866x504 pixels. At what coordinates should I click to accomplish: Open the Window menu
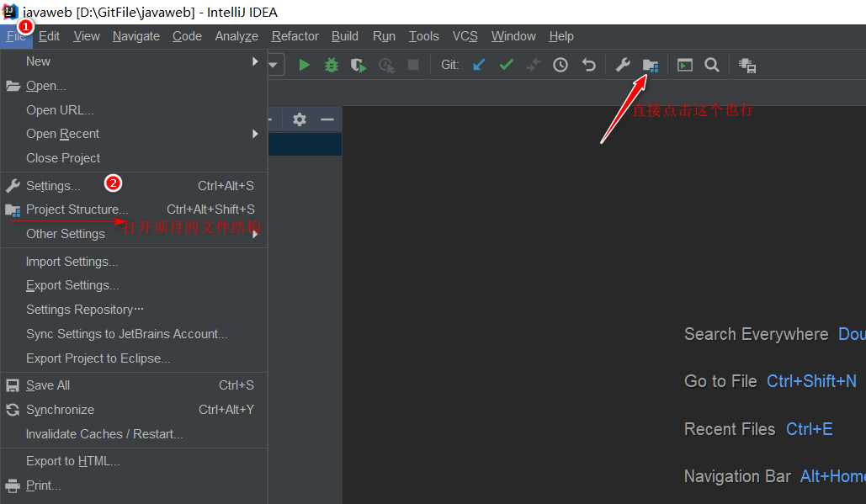coord(513,36)
